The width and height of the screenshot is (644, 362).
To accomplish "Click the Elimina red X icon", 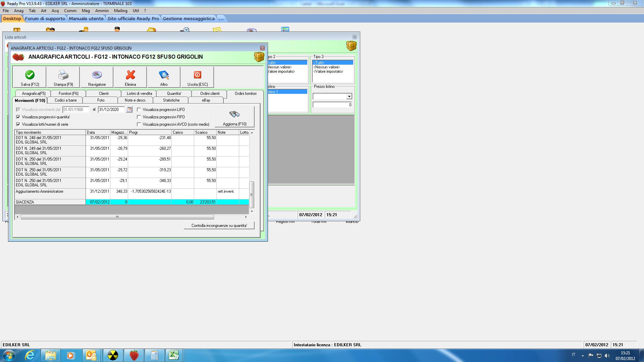I will tap(130, 75).
